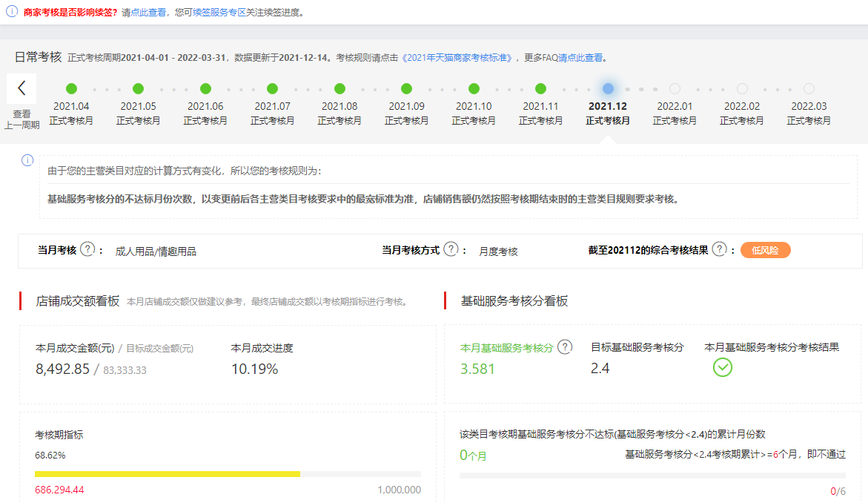Viewport: 868px width, 503px height.
Task: Click the orange 低风险 badge
Action: click(765, 251)
